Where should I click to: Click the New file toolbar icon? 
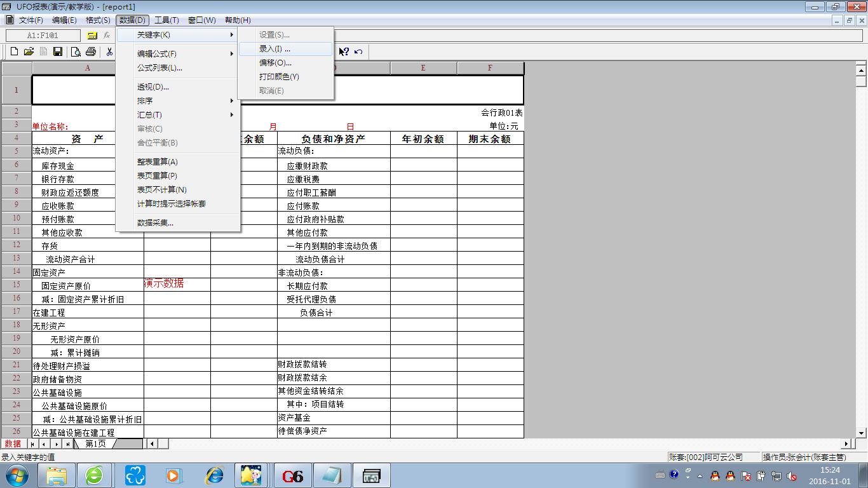(14, 51)
